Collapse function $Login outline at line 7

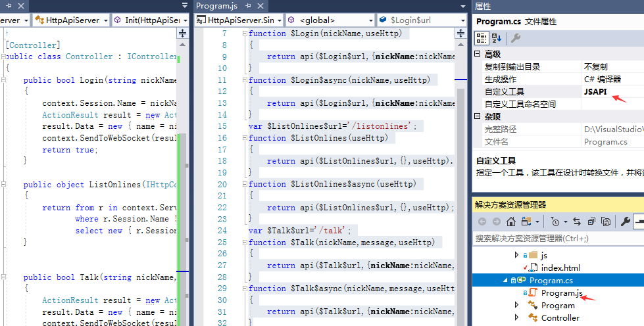[245, 34]
